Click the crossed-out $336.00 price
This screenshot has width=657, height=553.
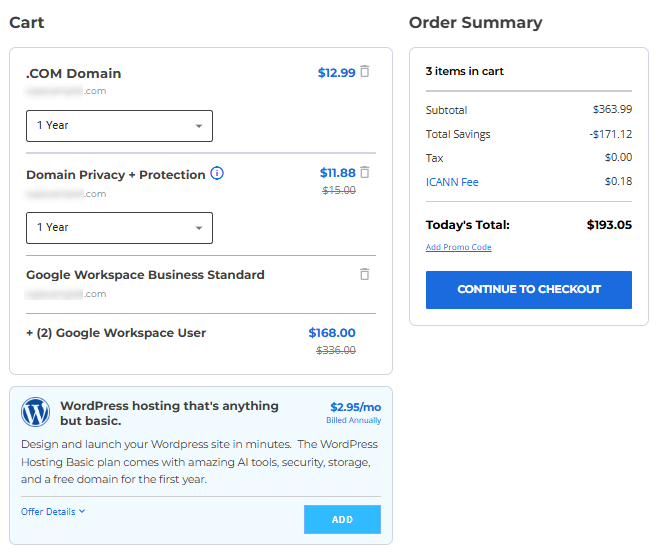click(x=336, y=350)
